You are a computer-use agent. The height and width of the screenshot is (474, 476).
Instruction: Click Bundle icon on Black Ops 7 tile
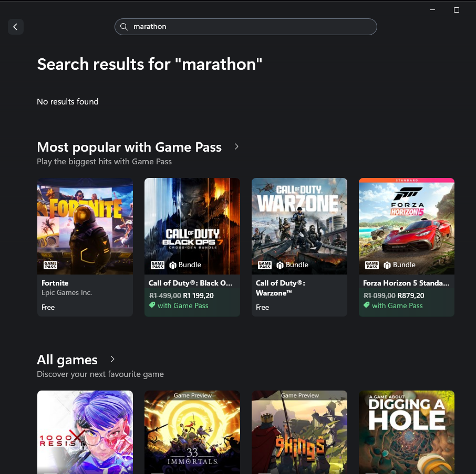pos(172,265)
